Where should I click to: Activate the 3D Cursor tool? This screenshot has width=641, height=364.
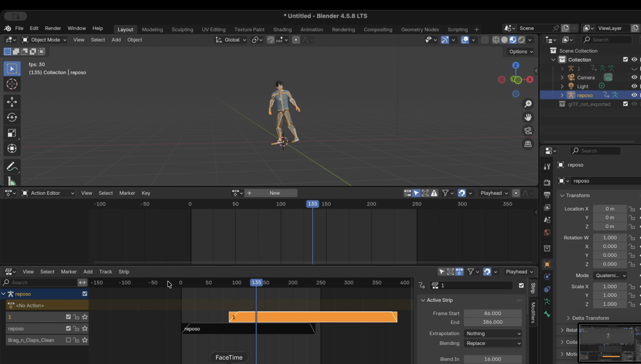[12, 84]
